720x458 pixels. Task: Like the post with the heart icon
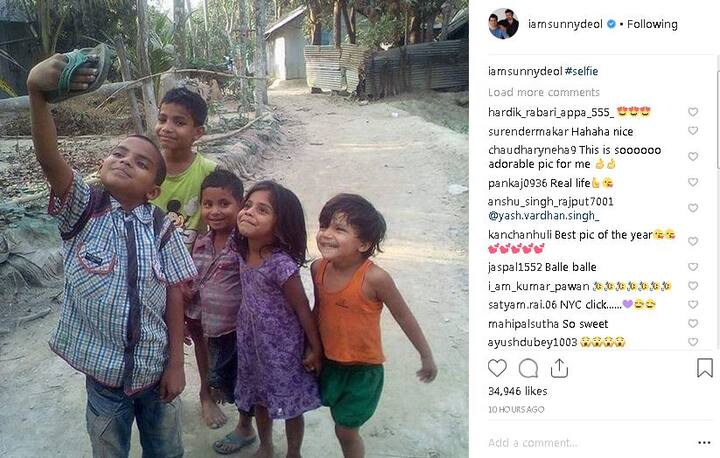pos(497,368)
